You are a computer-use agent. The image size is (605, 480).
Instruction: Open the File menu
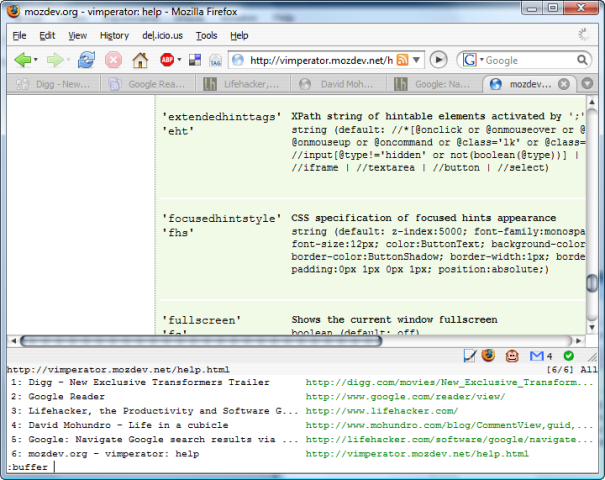[19, 36]
